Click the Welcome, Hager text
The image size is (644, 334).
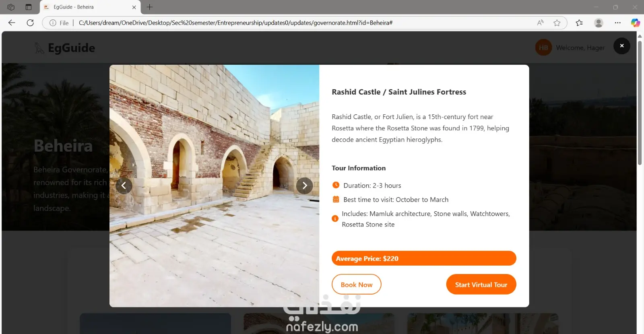tap(580, 48)
